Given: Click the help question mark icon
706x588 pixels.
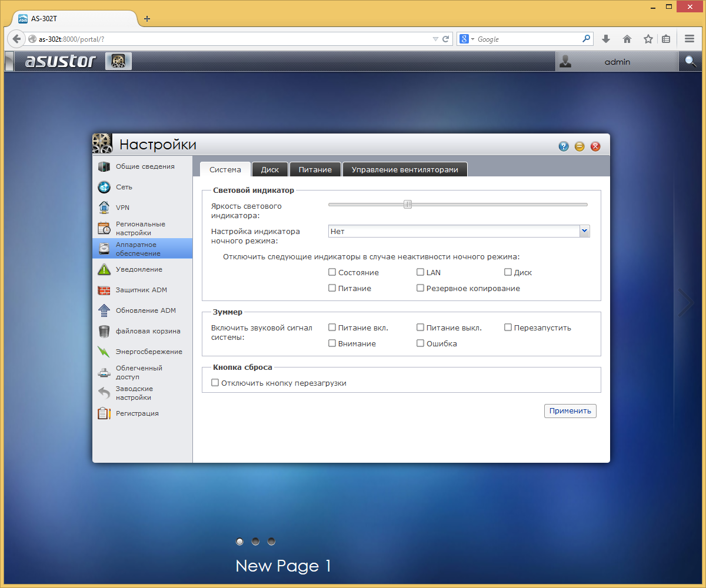Looking at the screenshot, I should coord(564,146).
